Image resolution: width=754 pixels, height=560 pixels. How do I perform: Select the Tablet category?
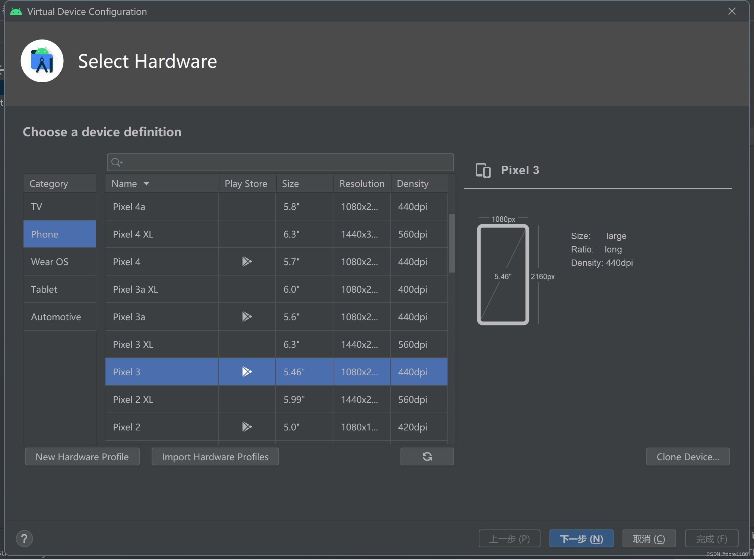tap(44, 289)
